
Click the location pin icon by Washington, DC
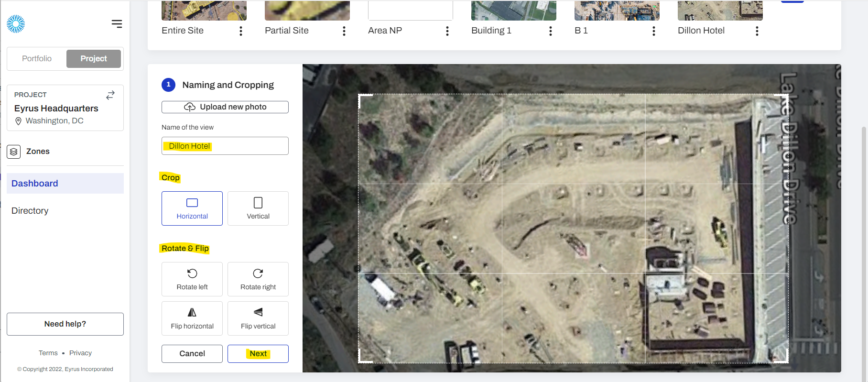click(x=19, y=121)
